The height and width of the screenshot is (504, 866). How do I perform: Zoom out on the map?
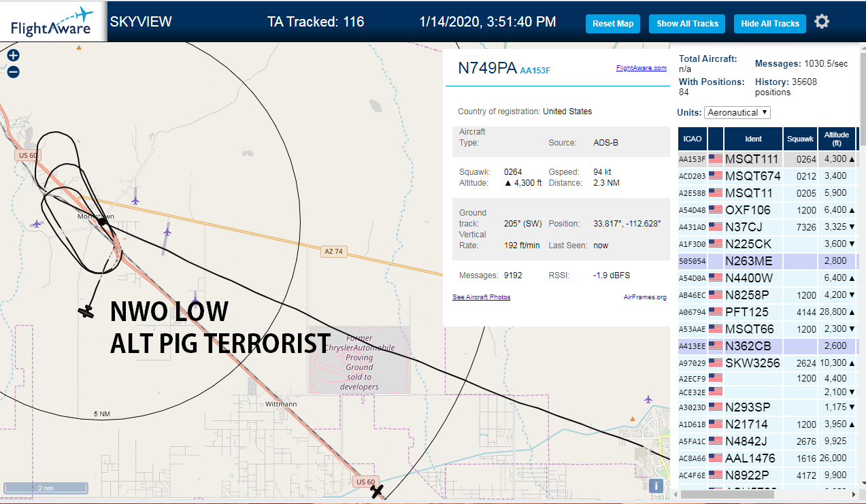coord(13,71)
